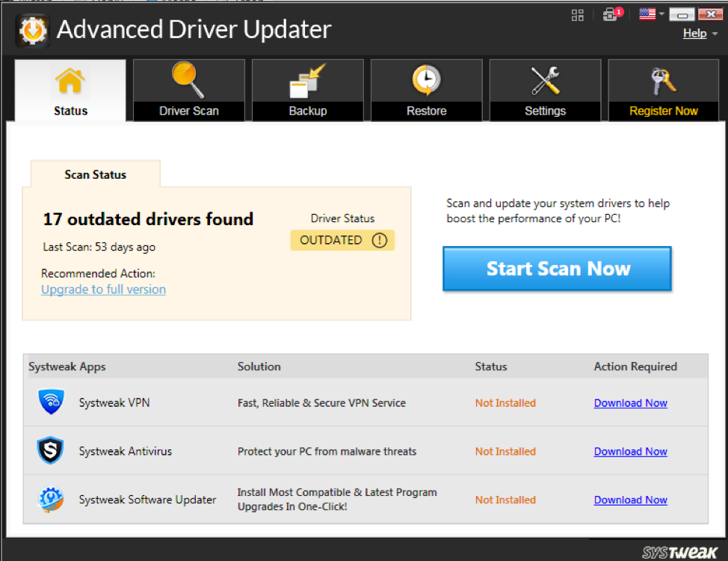Open the Driver Scan tool

point(188,90)
